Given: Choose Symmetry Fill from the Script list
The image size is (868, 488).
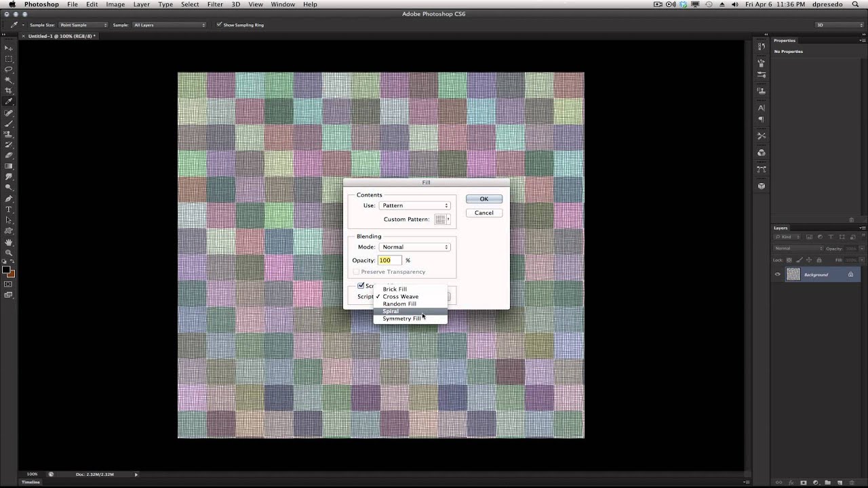Looking at the screenshot, I should click(x=410, y=319).
